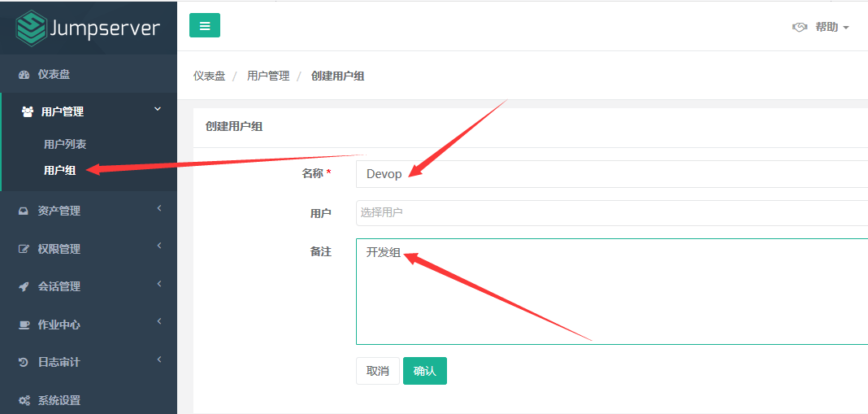868x414 pixels.
Task: Open the 用户列表 submenu item
Action: pos(65,144)
